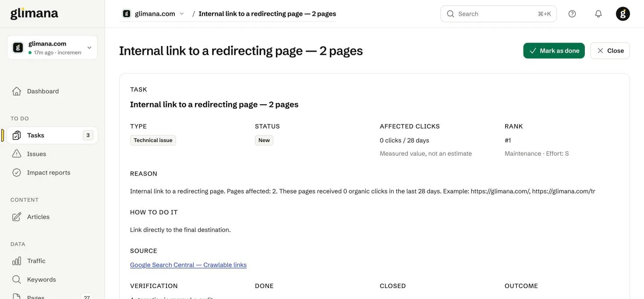Click the breadcrumb task title text
This screenshot has width=644, height=299.
coord(267,14)
